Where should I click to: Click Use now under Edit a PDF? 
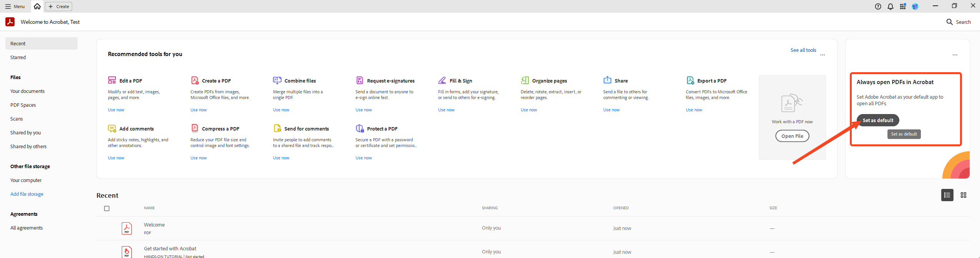pyautogui.click(x=116, y=110)
